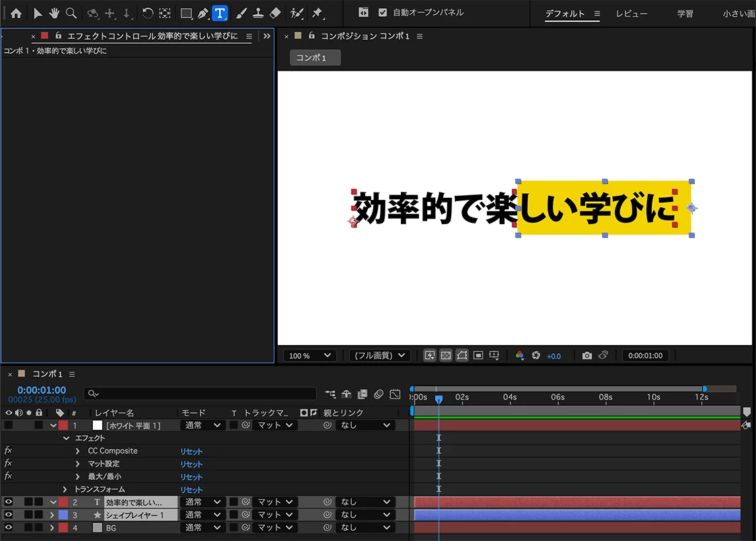Open track matte dropdown for BG layer

275,528
